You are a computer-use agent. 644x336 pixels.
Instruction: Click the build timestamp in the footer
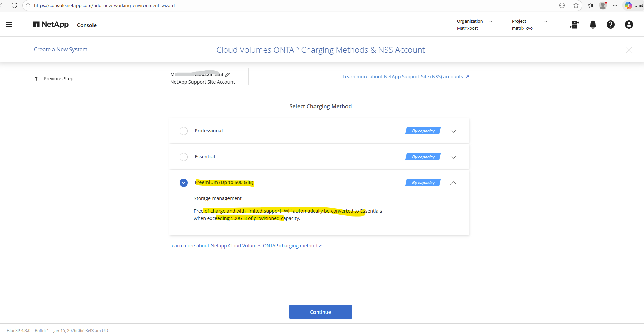point(82,331)
